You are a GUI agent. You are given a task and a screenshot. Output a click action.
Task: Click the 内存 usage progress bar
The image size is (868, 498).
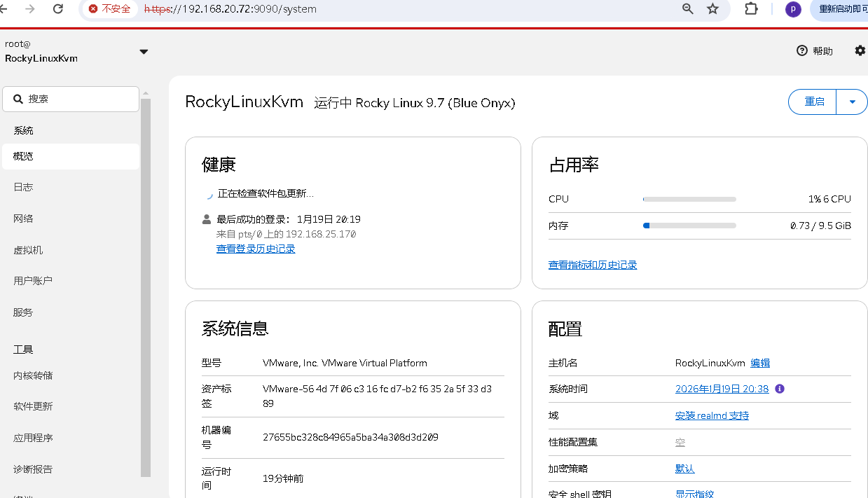click(689, 226)
